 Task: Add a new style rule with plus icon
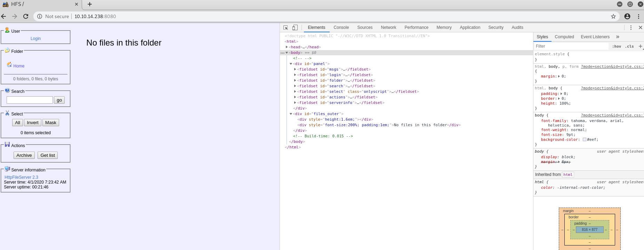coord(640,46)
